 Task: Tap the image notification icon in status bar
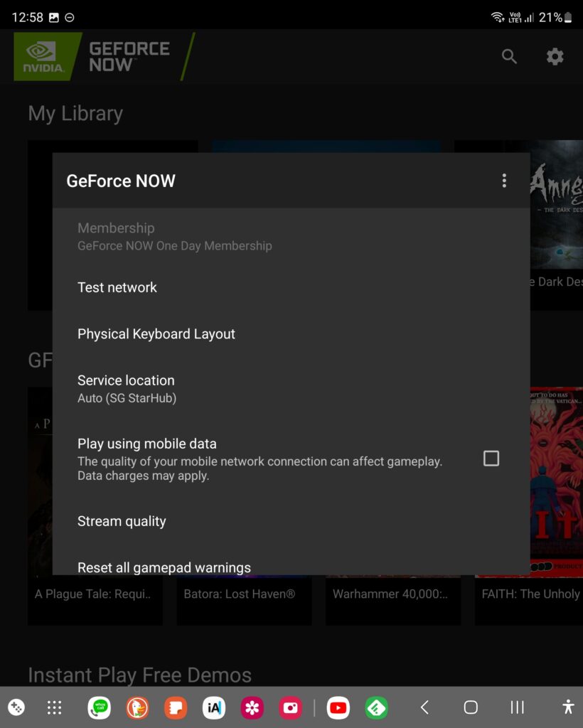(x=54, y=18)
